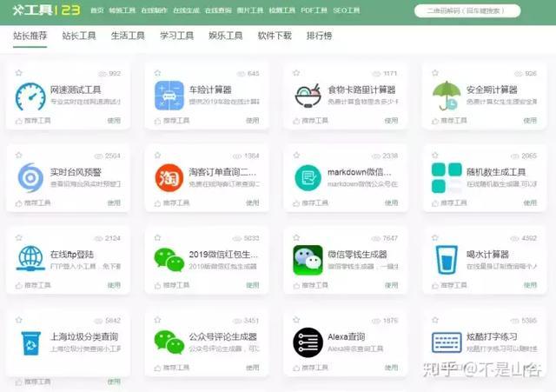
Task: Open the black list icon of Alexa查询
Action: tap(308, 342)
